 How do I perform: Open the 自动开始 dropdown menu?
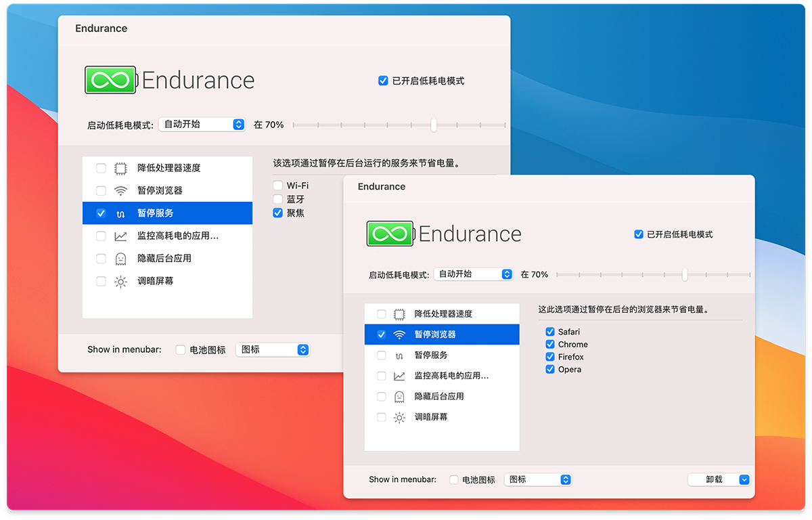[474, 274]
